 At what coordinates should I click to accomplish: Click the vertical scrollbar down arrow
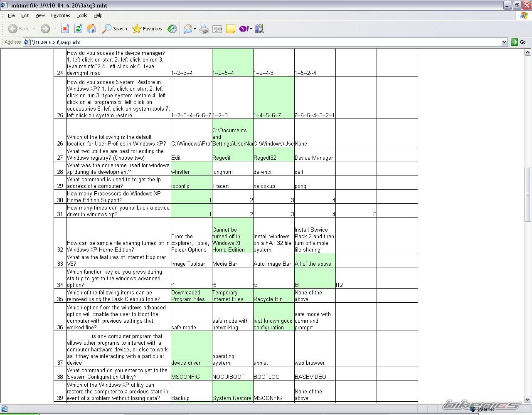tap(528, 400)
